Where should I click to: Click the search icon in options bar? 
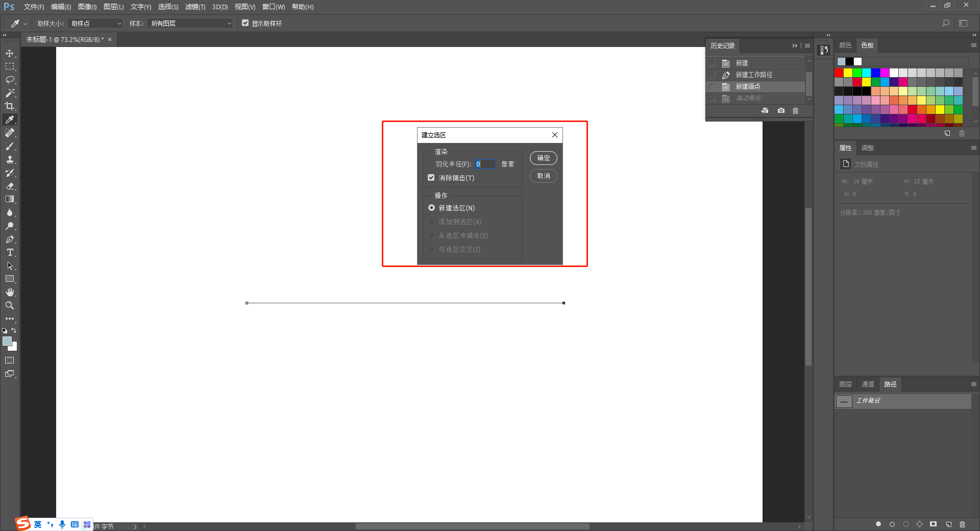(946, 23)
